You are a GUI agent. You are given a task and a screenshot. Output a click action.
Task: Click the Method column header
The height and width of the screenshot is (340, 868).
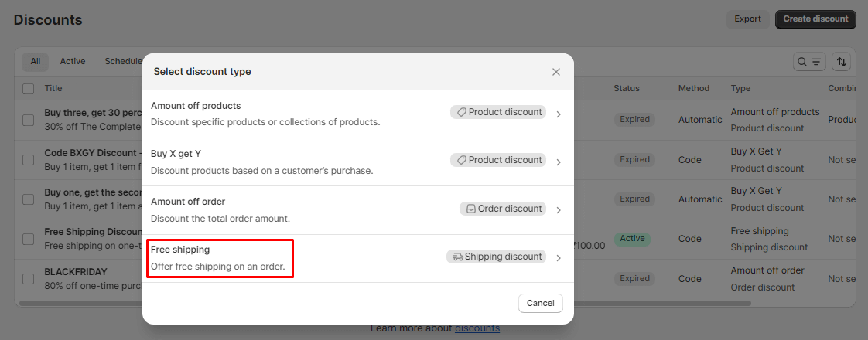[694, 88]
